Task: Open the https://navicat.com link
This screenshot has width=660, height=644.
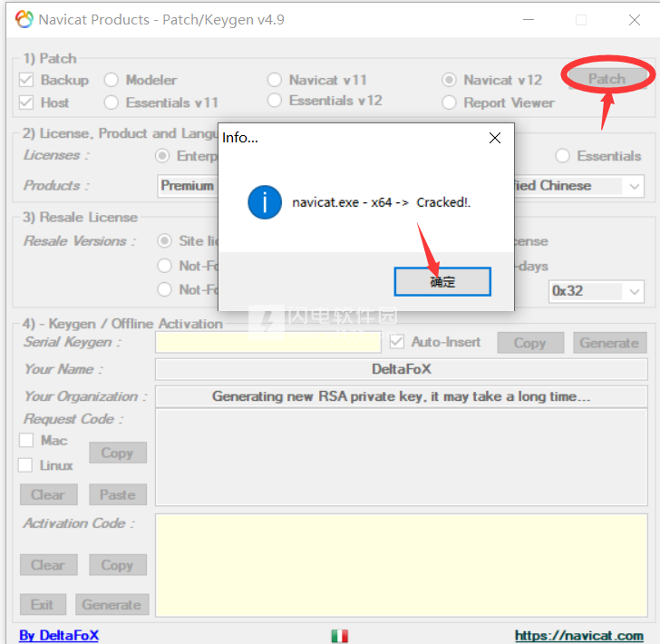Action: tap(578, 635)
